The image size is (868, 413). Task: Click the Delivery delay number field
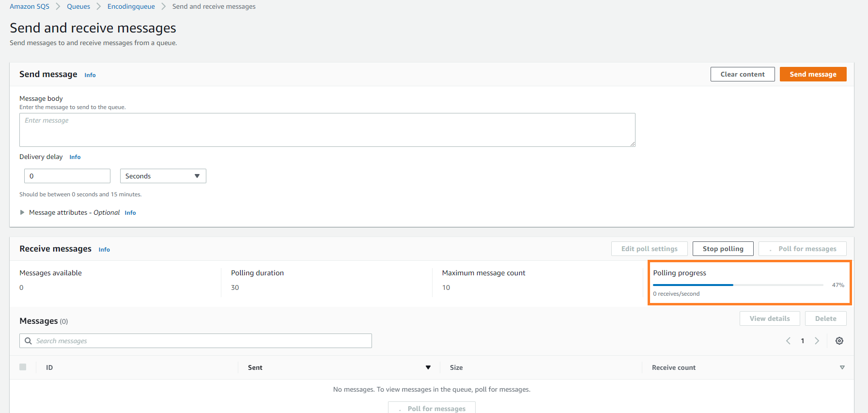(x=67, y=176)
